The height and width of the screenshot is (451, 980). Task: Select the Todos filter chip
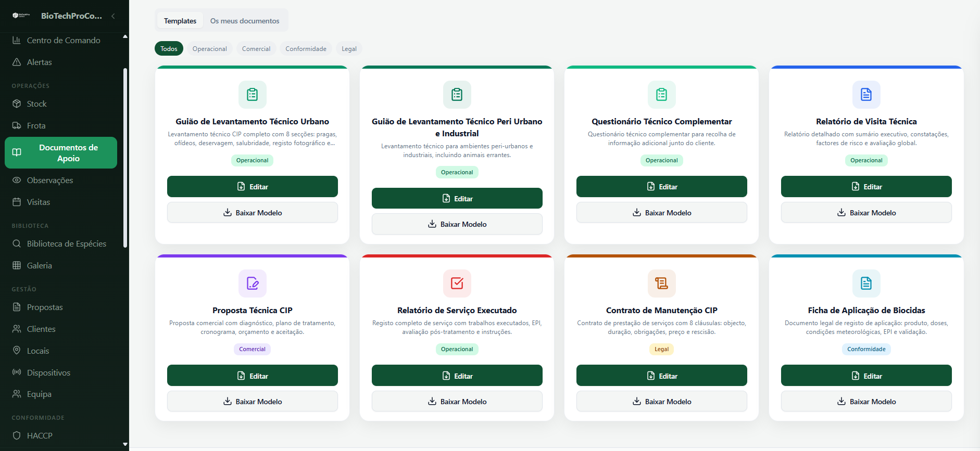[x=169, y=48]
